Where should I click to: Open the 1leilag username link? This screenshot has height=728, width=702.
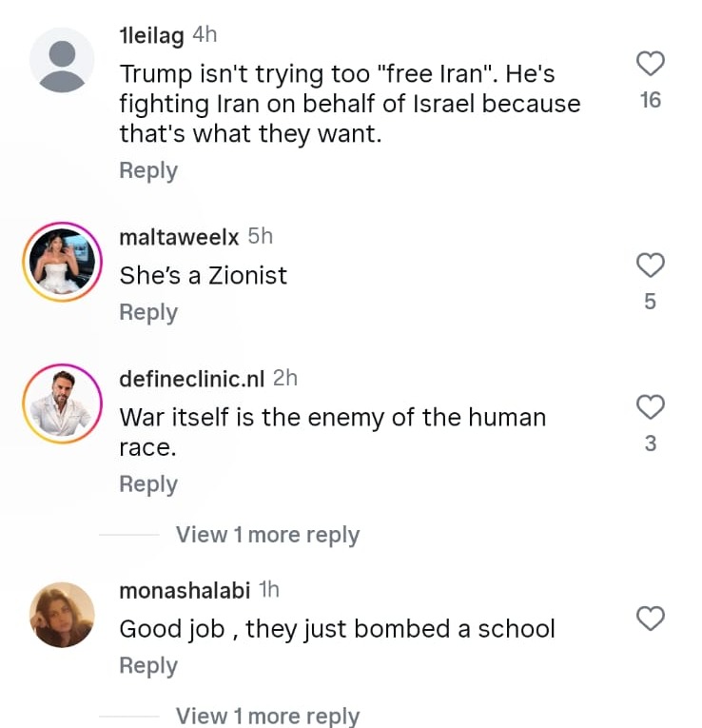(151, 34)
